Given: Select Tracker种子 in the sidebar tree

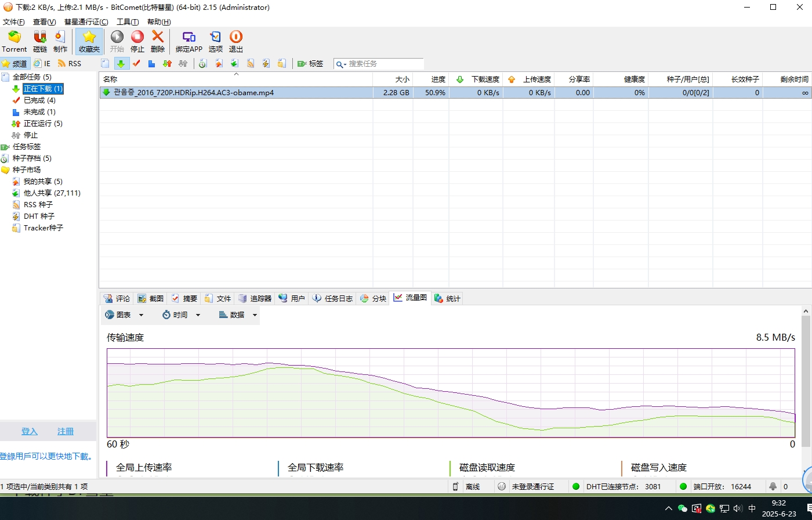Looking at the screenshot, I should [x=43, y=228].
